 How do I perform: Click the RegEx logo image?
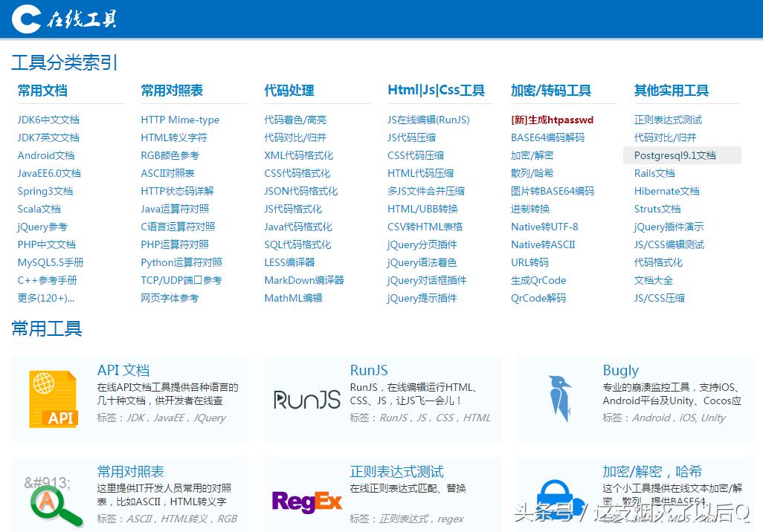tap(307, 502)
